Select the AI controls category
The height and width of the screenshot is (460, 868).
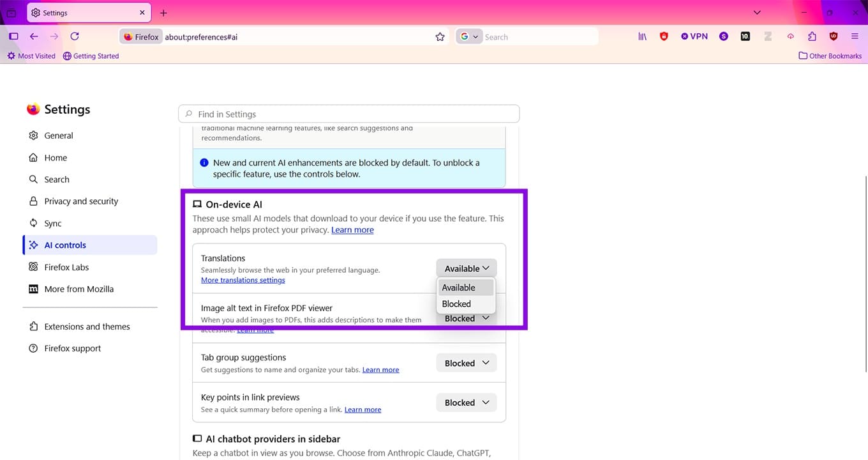pos(90,245)
